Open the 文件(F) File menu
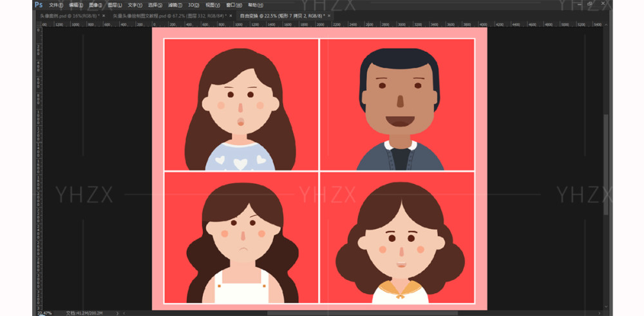The height and width of the screenshot is (316, 644). pos(56,5)
